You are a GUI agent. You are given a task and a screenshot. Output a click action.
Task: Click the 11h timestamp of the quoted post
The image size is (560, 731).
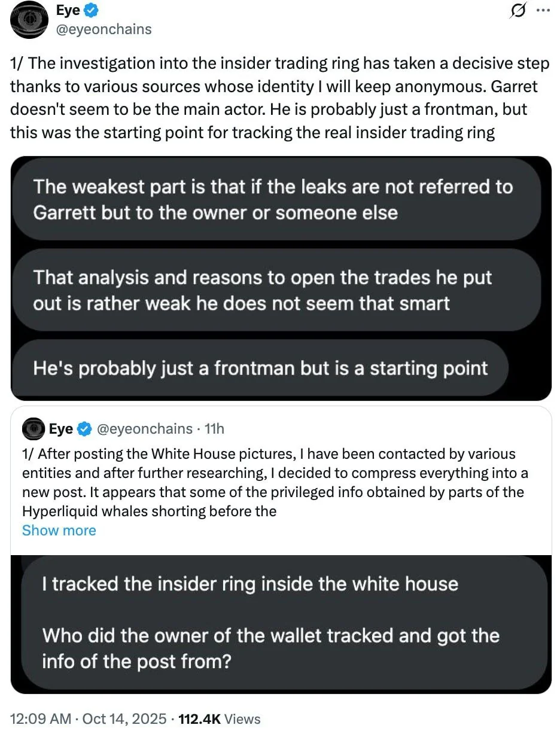pyautogui.click(x=214, y=429)
